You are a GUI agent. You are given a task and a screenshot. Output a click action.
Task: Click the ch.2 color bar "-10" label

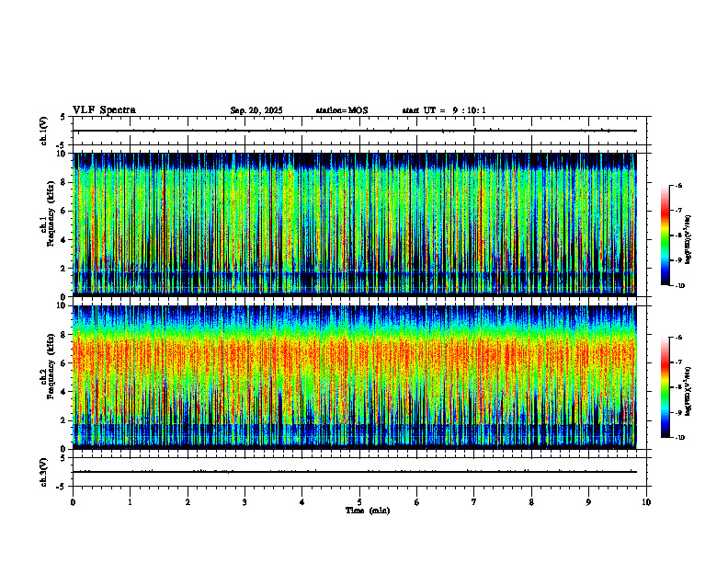tap(679, 438)
